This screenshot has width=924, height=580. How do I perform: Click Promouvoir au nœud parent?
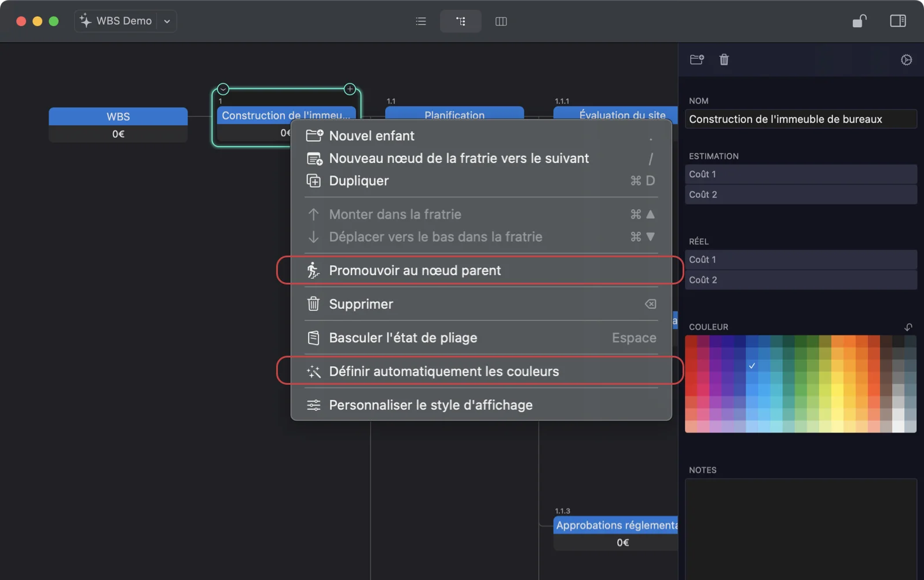click(415, 271)
